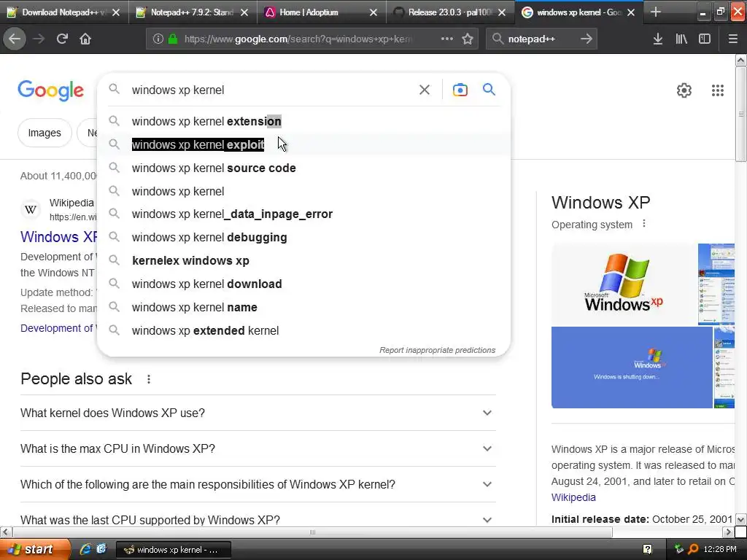Screen dimensions: 747x560
Task: Activate the 'windows xp kernel' taskbar button
Action: (174, 550)
